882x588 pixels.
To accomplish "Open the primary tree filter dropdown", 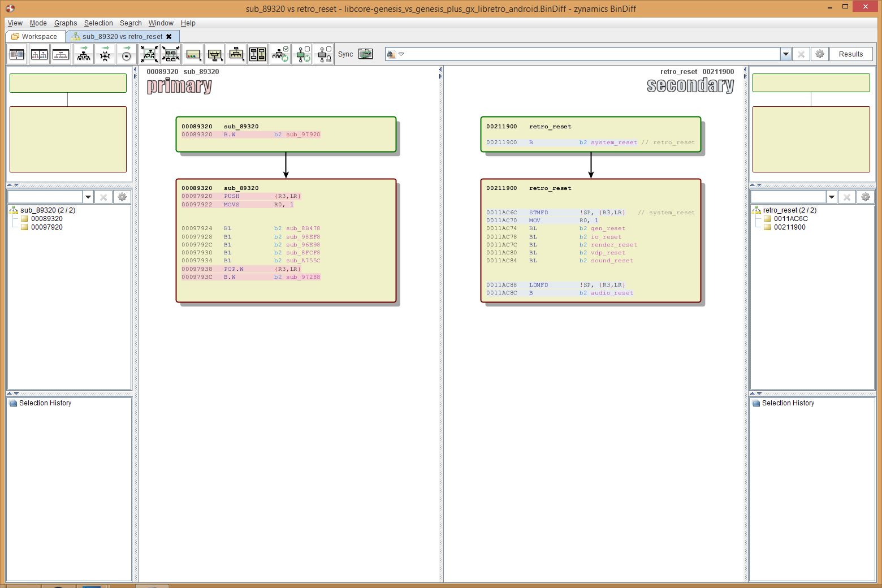I will click(x=88, y=197).
